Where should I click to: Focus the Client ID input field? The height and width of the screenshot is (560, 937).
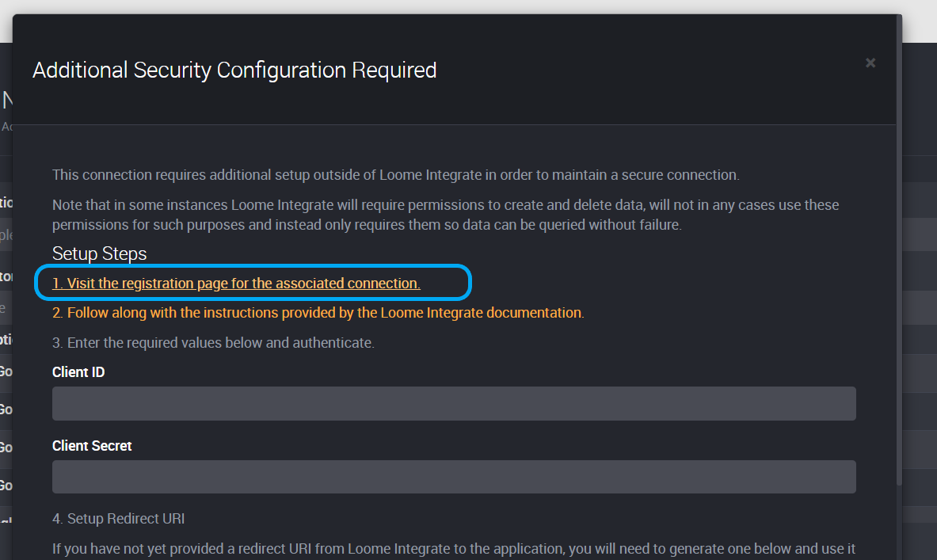coord(454,403)
